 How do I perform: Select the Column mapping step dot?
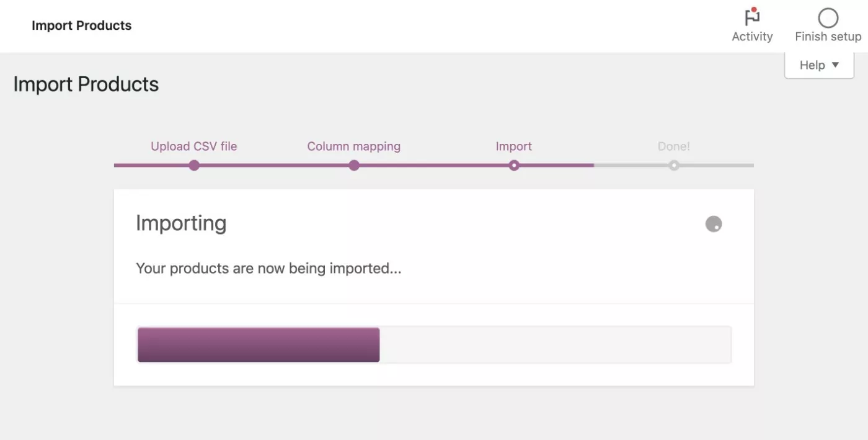tap(354, 166)
